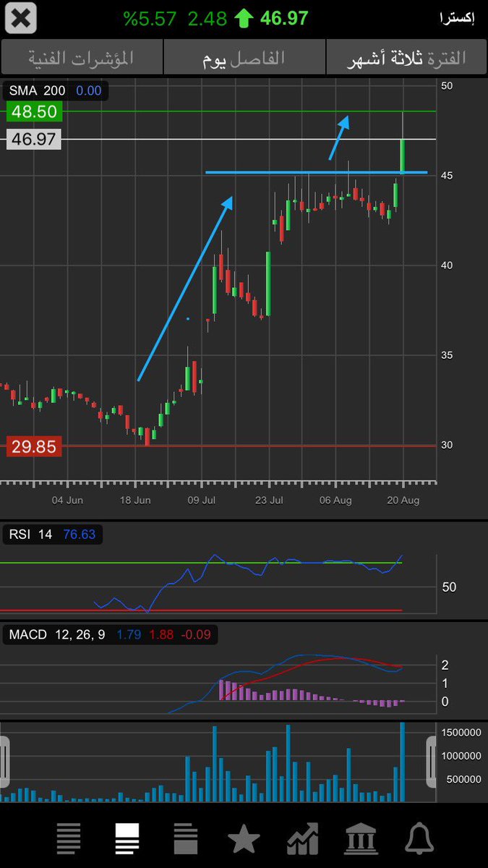Open the three-months period selector
Viewport: 488px width, 868px height.
[x=407, y=58]
